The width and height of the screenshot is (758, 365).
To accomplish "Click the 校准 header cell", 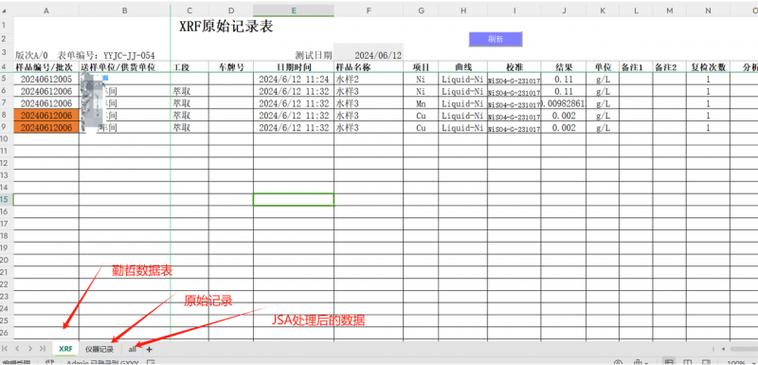I will pos(514,67).
